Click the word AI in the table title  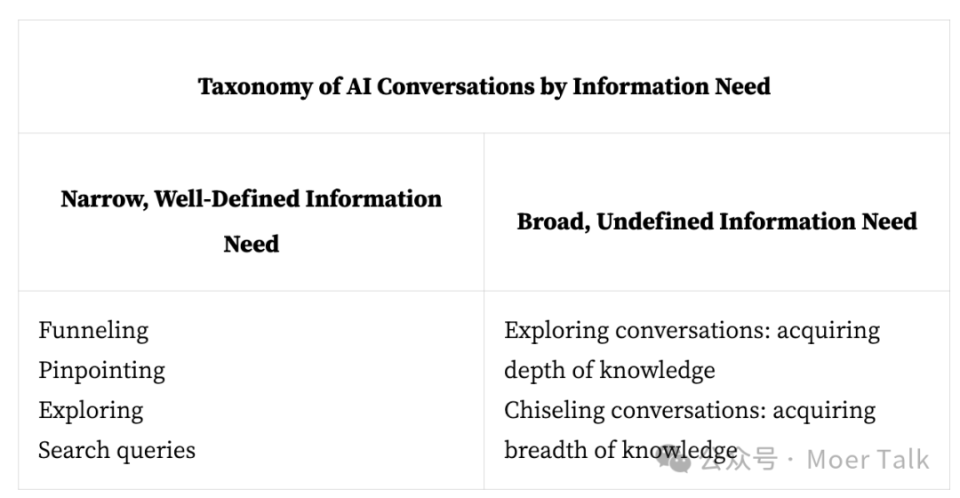(358, 86)
